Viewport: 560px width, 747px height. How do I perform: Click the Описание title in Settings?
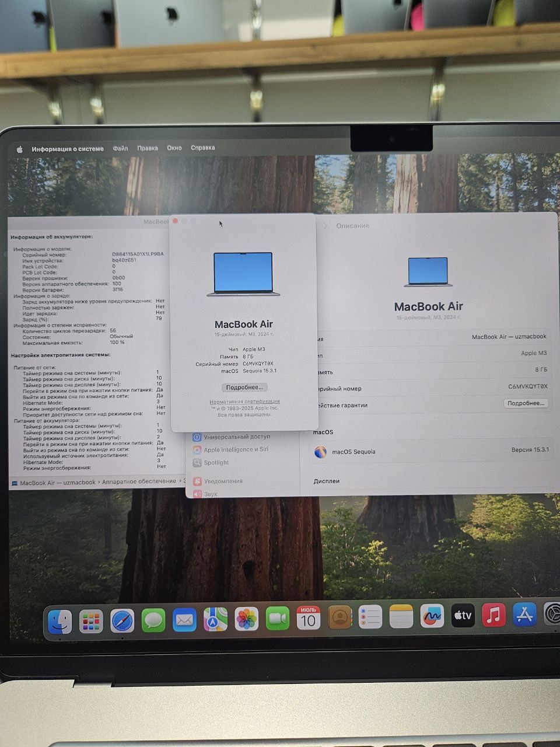click(x=352, y=226)
